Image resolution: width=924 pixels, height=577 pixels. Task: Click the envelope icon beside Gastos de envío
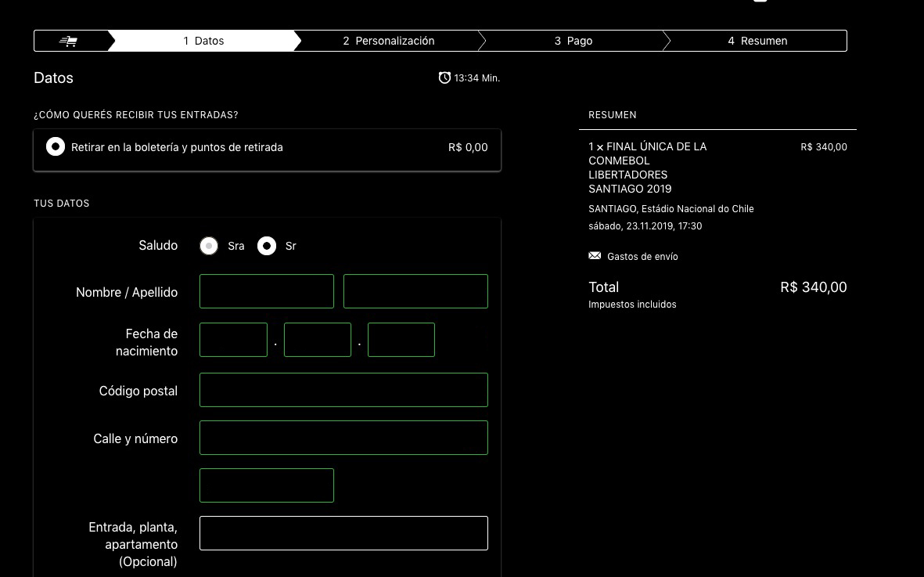(x=595, y=256)
